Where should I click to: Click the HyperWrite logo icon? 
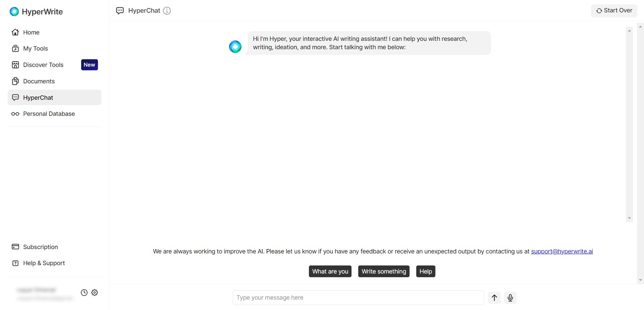click(x=14, y=12)
